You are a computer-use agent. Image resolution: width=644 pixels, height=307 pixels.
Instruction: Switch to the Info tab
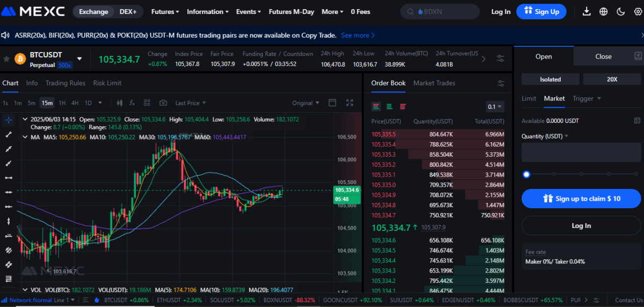coord(32,83)
